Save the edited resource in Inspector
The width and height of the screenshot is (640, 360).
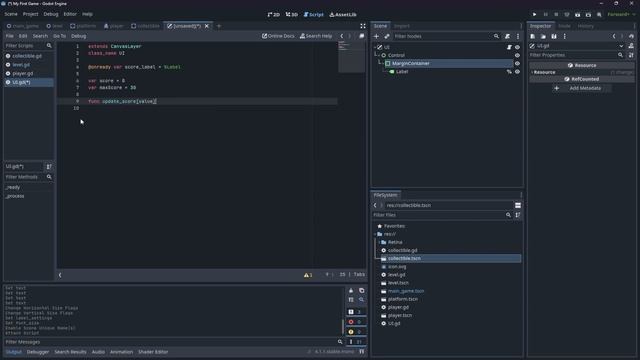tap(554, 36)
